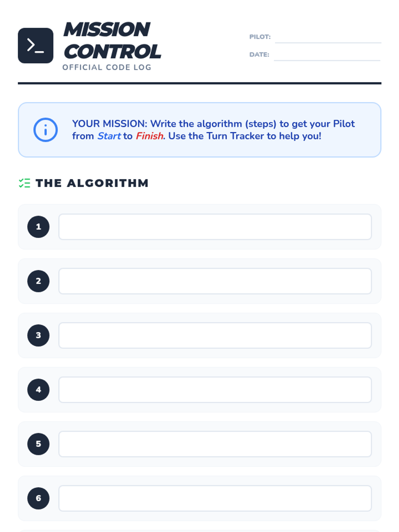The image size is (399, 532).
Task: Click the green checklist icon beside The Algorithm
Action: click(24, 183)
